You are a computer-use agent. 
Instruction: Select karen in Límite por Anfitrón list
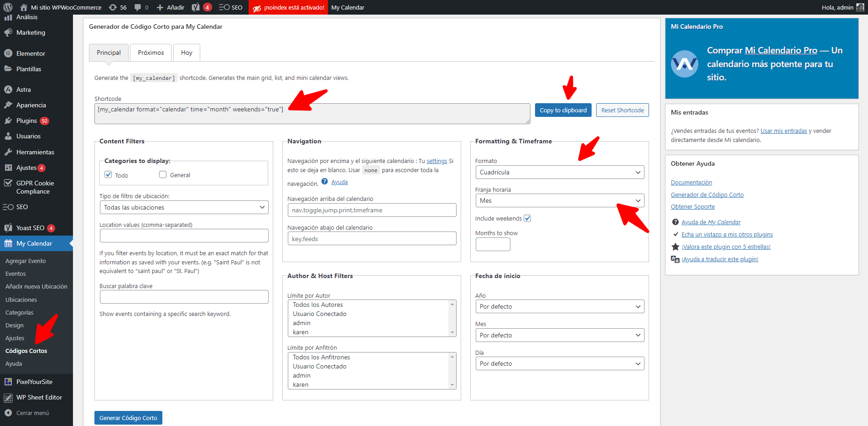tap(301, 385)
